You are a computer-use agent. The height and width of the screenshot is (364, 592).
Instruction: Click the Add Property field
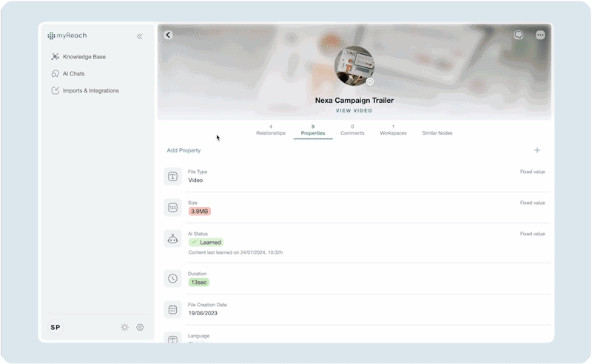tap(184, 150)
